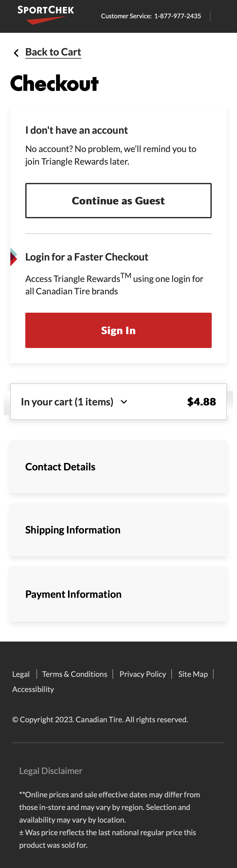The height and width of the screenshot is (868, 237).
Task: View the Privacy Policy
Action: point(142,674)
